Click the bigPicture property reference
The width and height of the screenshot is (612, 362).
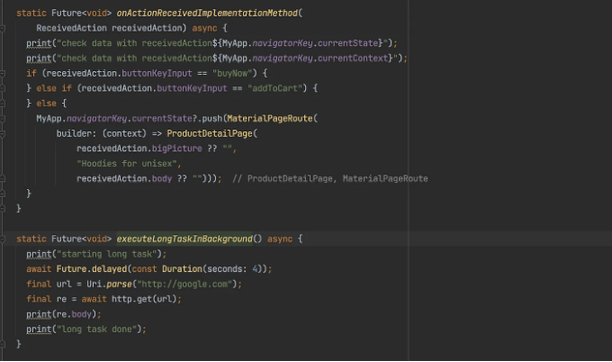[x=177, y=148]
